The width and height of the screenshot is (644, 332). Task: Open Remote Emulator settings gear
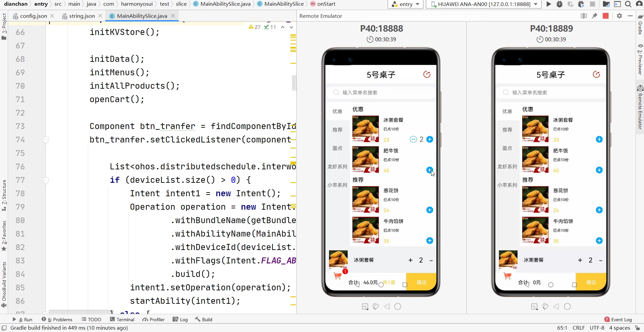pyautogui.click(x=619, y=16)
